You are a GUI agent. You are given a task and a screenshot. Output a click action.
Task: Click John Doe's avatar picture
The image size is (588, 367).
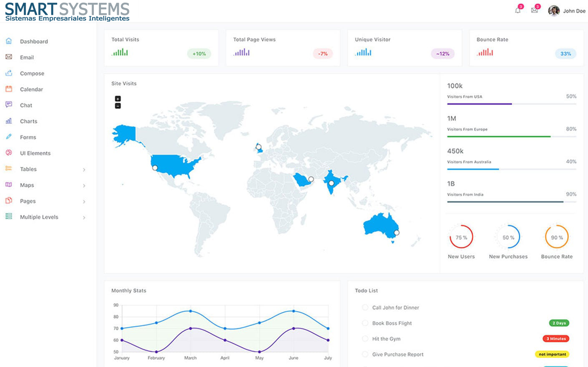tap(554, 11)
